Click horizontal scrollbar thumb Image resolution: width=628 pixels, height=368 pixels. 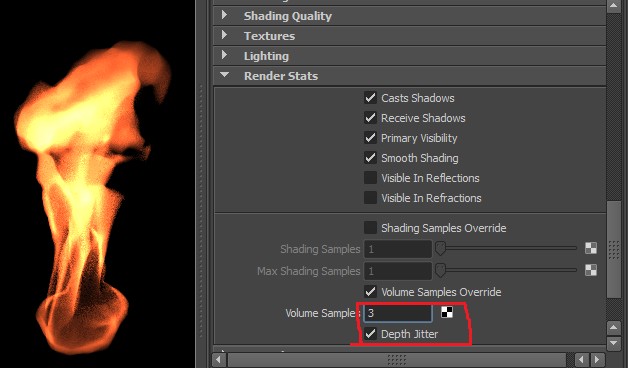[397, 359]
